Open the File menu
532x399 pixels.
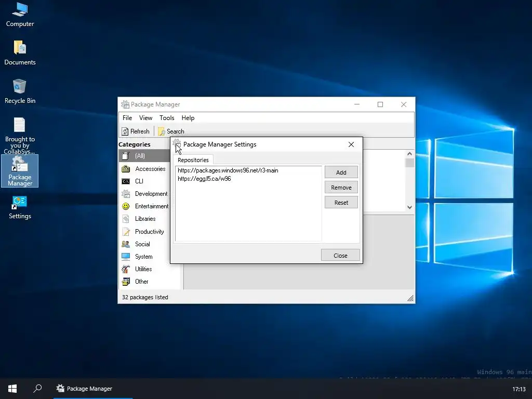[x=127, y=118]
